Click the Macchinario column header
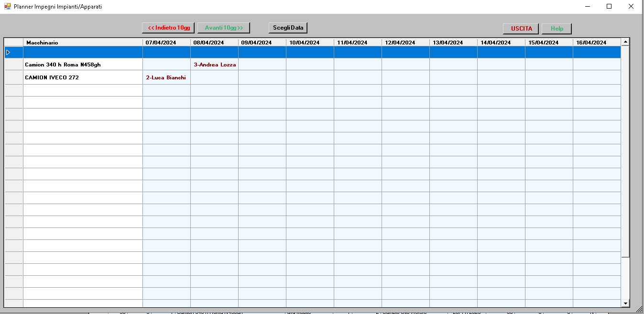This screenshot has height=314, width=644. coord(83,43)
